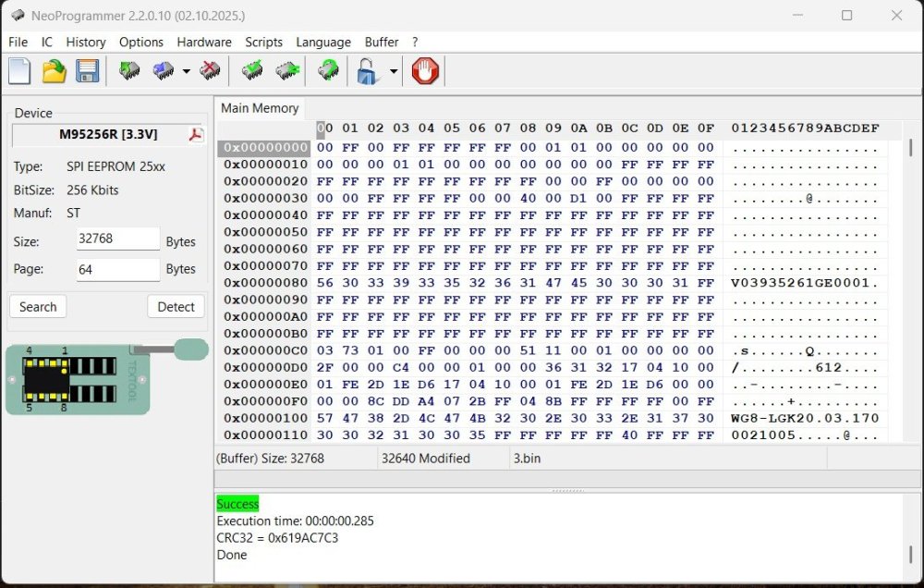Click the (Buffer) Size: 32768 status entry
Viewport: 924px width, 588px height.
(x=270, y=459)
